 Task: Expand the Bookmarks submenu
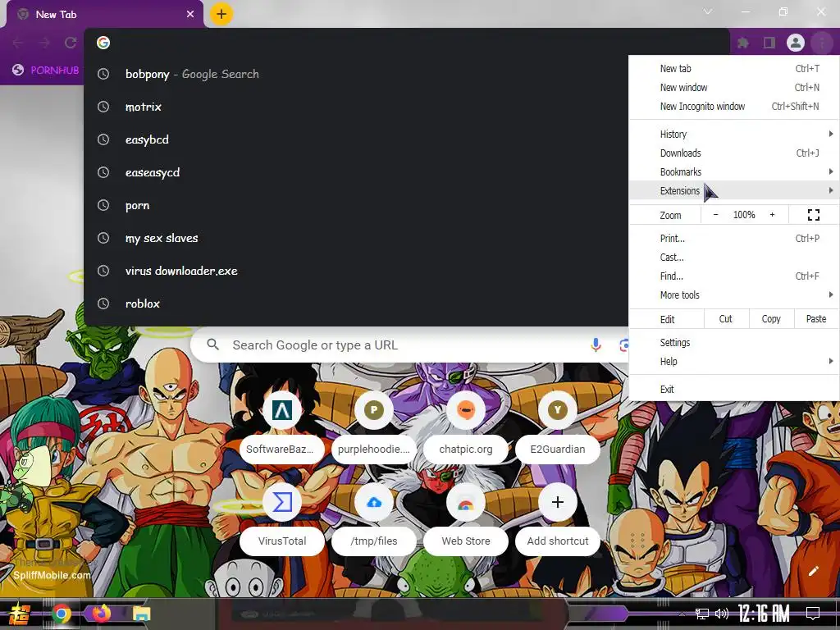[x=734, y=171]
